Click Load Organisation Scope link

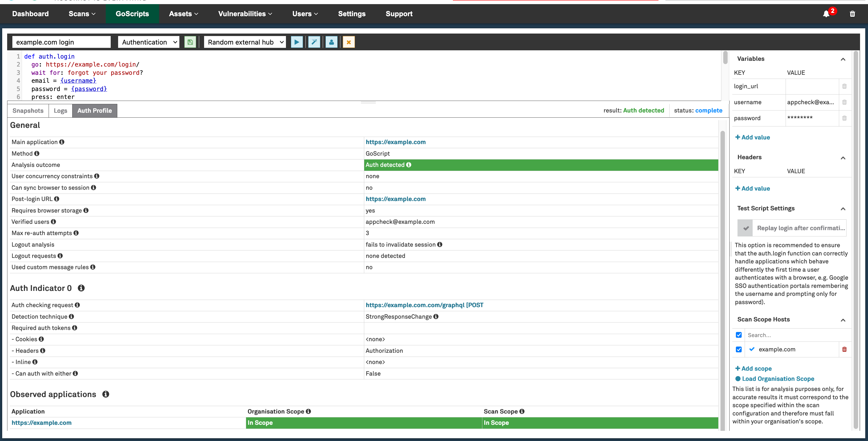pos(777,379)
